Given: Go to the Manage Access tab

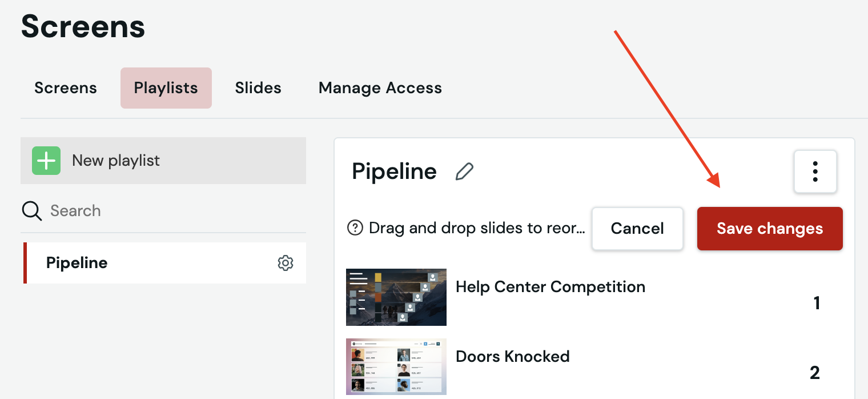Looking at the screenshot, I should coord(380,88).
